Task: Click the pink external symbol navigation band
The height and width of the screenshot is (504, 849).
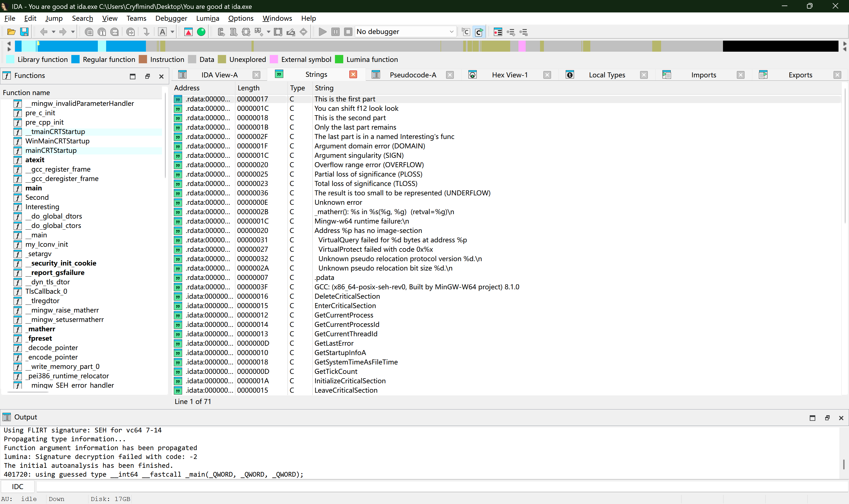Action: [522, 46]
